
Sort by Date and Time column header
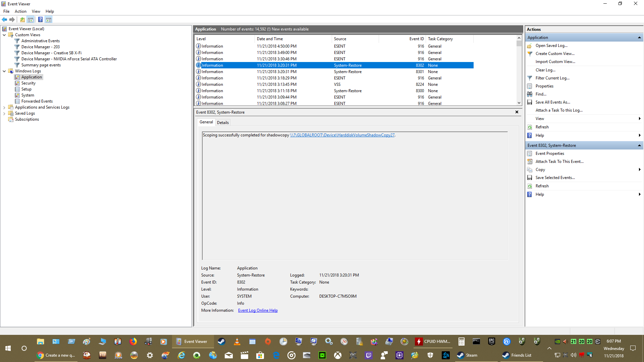pyautogui.click(x=293, y=39)
